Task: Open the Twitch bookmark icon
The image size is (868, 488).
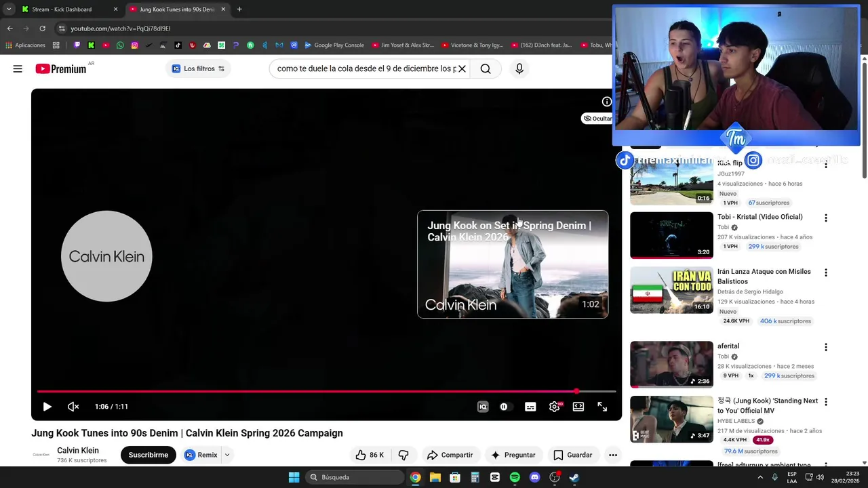Action: pos(77,45)
